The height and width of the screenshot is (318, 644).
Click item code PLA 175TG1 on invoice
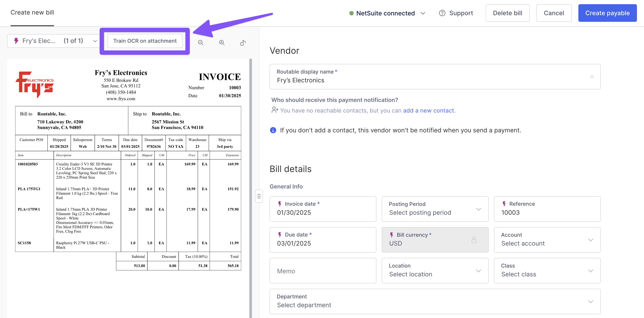29,189
